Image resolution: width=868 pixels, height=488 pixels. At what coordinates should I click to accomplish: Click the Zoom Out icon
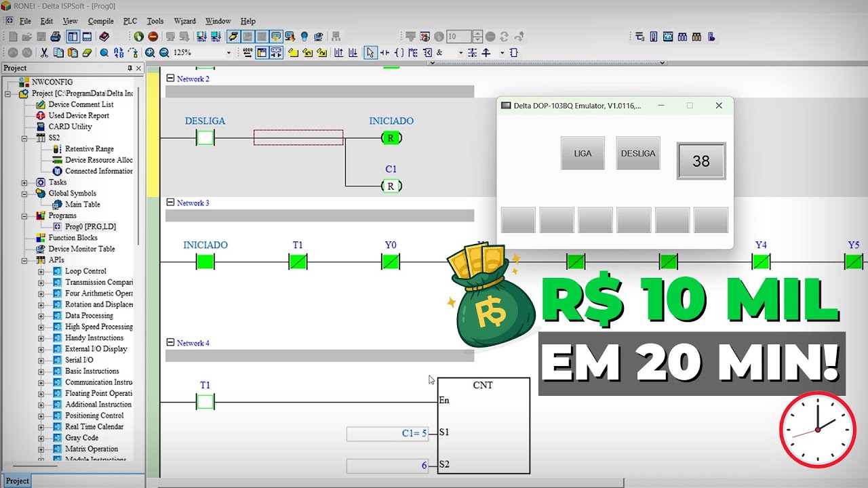pos(164,52)
